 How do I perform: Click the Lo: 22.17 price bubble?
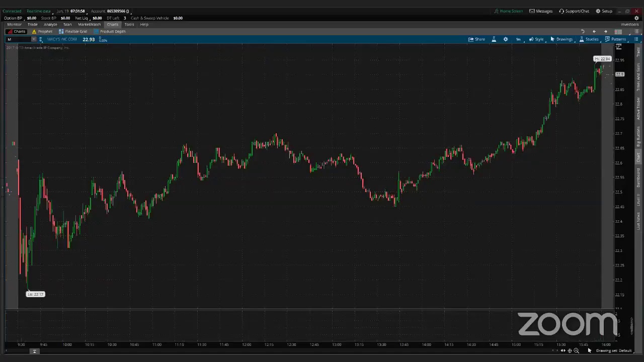point(35,294)
